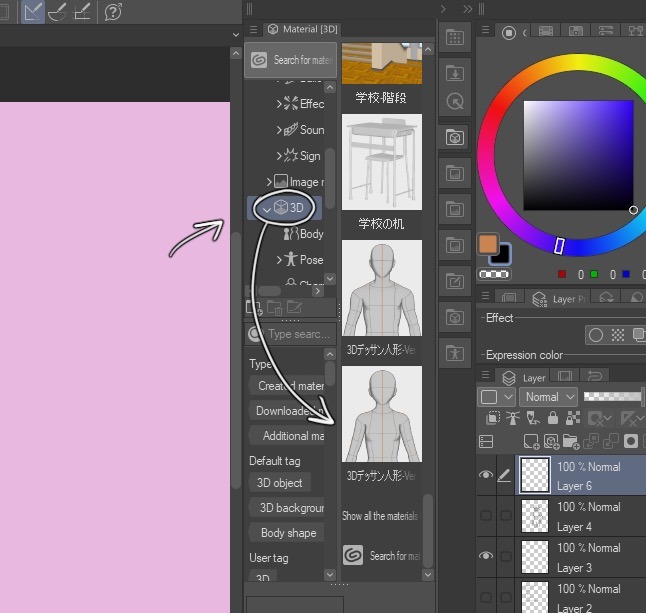Toggle the Body shape default tag

point(287,533)
